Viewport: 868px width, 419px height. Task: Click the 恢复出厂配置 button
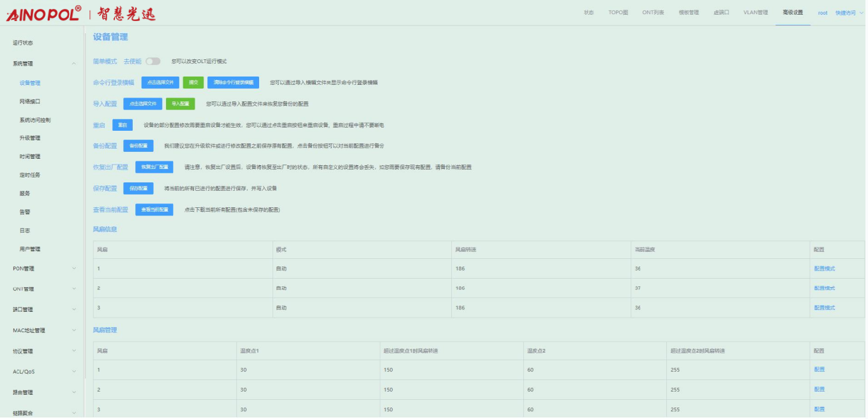[154, 167]
